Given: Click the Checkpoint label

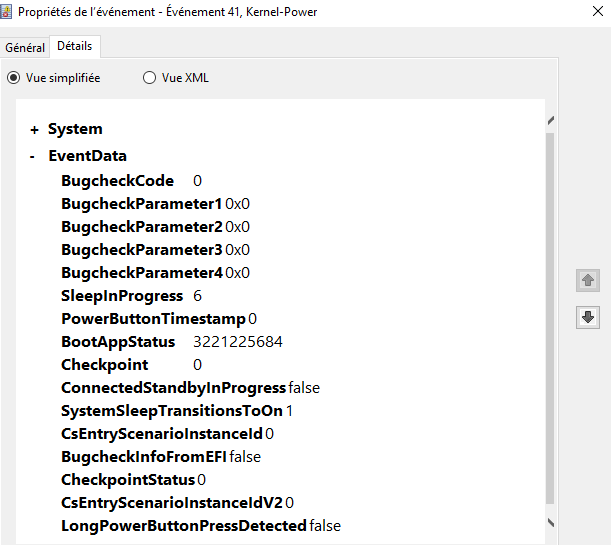Looking at the screenshot, I should [105, 365].
